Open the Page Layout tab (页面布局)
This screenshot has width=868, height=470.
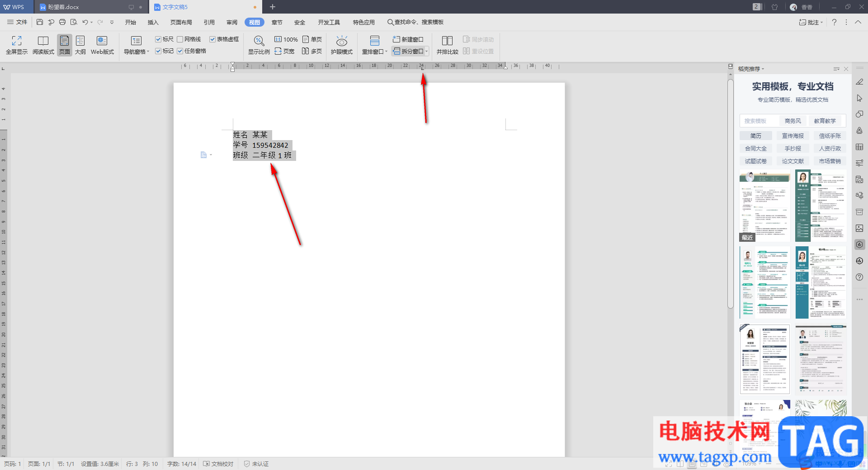181,22
